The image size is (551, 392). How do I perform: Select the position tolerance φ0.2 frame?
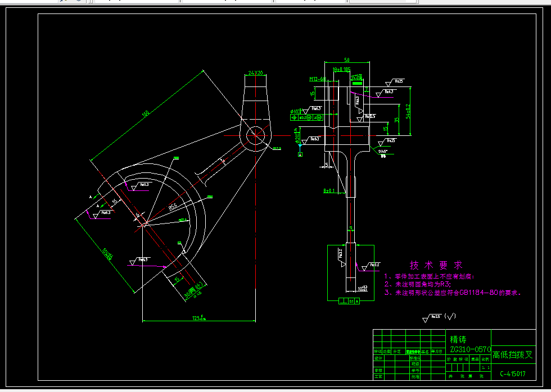[x=306, y=117]
